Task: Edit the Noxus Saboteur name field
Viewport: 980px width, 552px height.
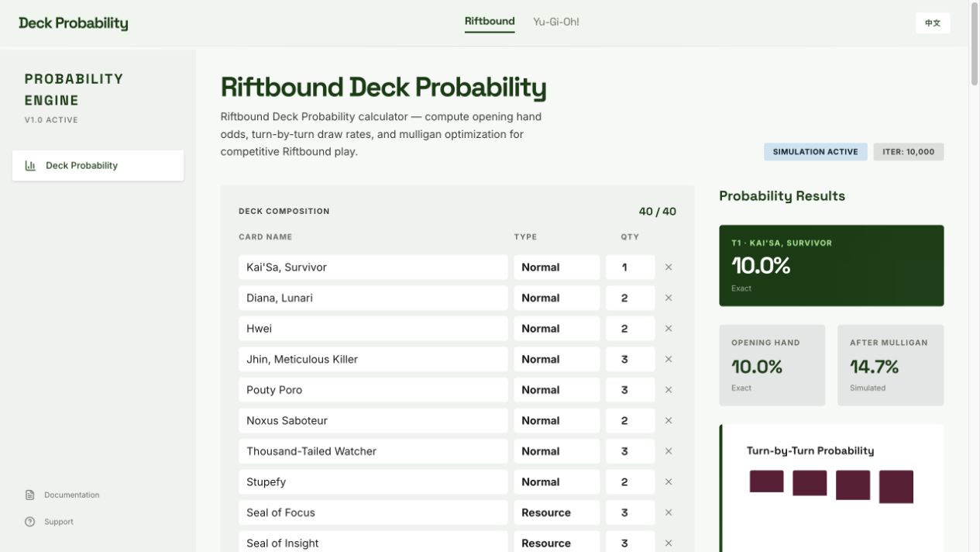Action: [x=373, y=420]
